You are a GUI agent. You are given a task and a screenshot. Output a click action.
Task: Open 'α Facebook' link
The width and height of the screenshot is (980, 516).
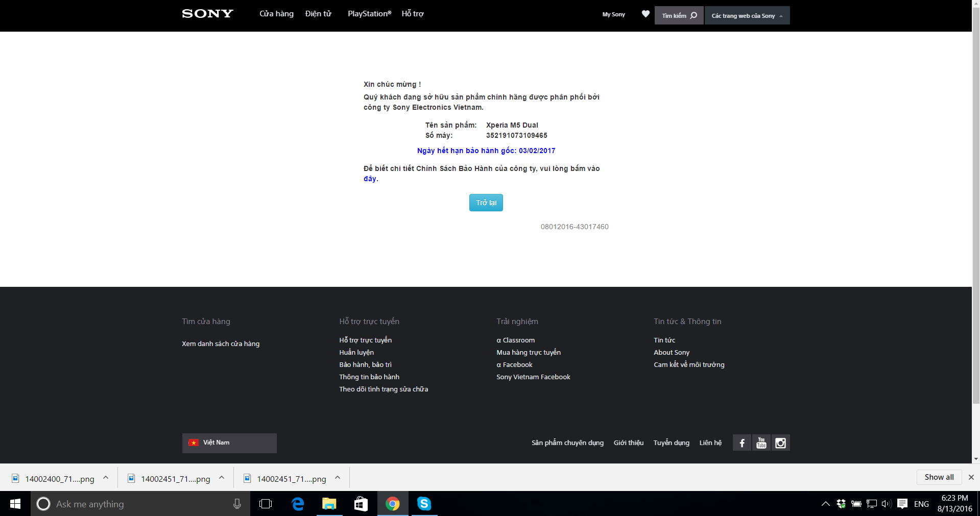coord(514,364)
